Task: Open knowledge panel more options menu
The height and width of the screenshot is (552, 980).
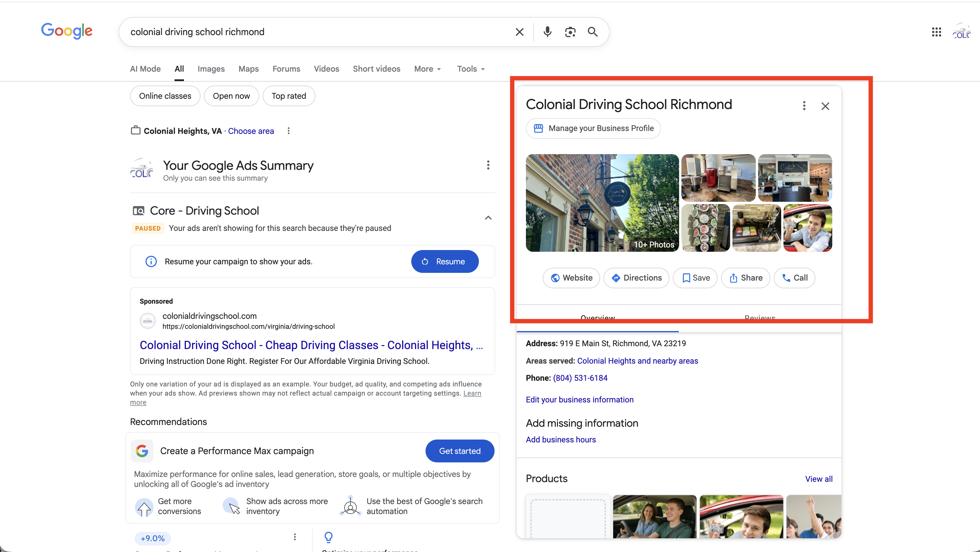Action: pos(804,106)
